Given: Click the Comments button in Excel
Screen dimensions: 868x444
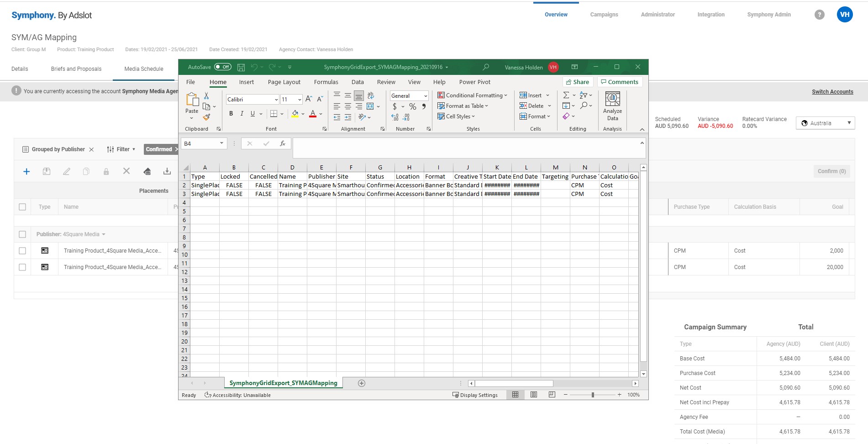Looking at the screenshot, I should pos(620,82).
